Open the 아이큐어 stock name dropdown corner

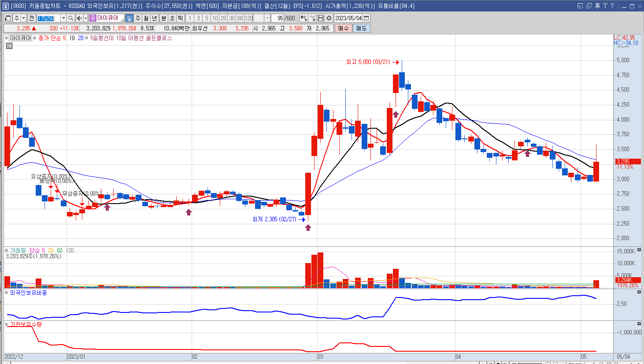[122, 19]
